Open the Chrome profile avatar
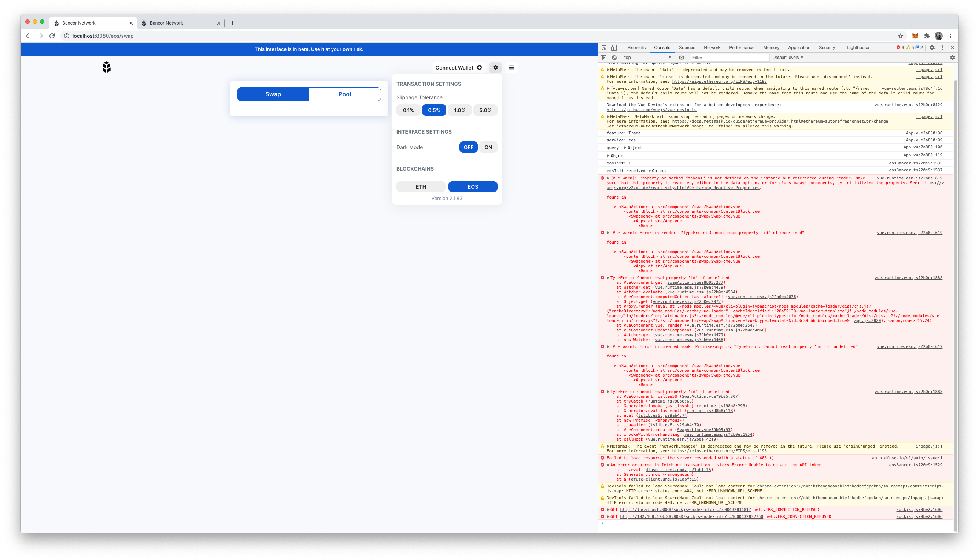The image size is (979, 560). (939, 36)
